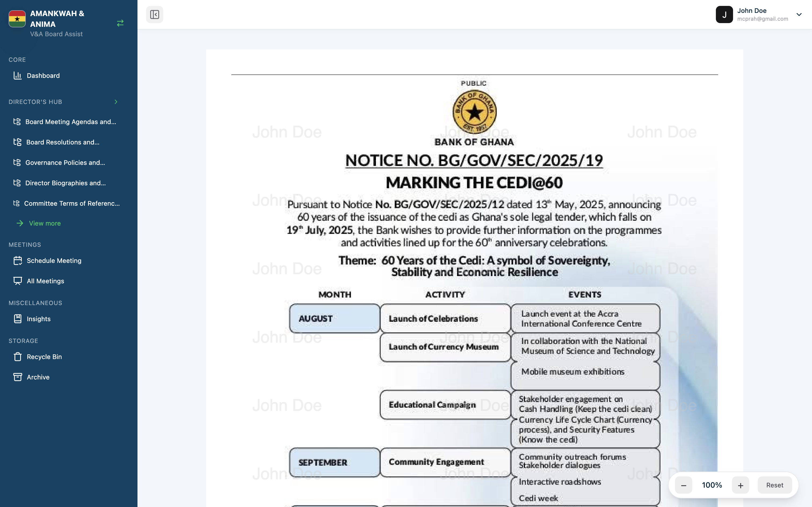Viewport: 812px width, 507px height.
Task: Click the Schedule Meeting calendar icon
Action: 17,260
